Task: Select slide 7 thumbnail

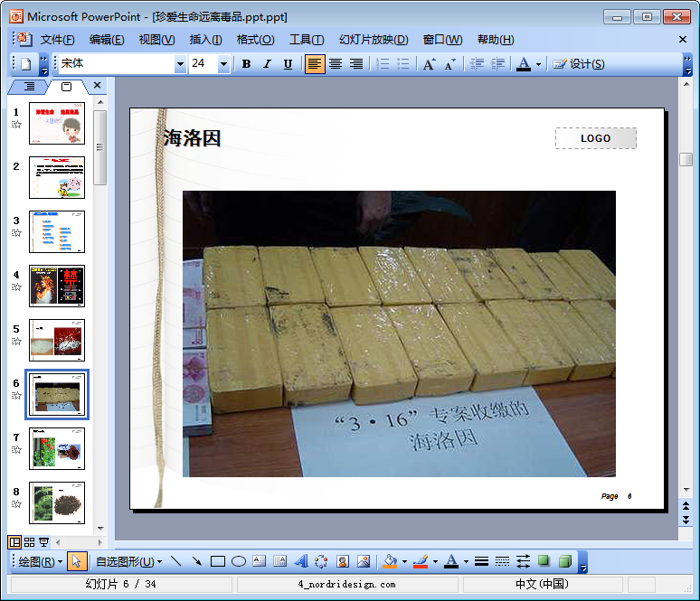Action: coord(57,448)
